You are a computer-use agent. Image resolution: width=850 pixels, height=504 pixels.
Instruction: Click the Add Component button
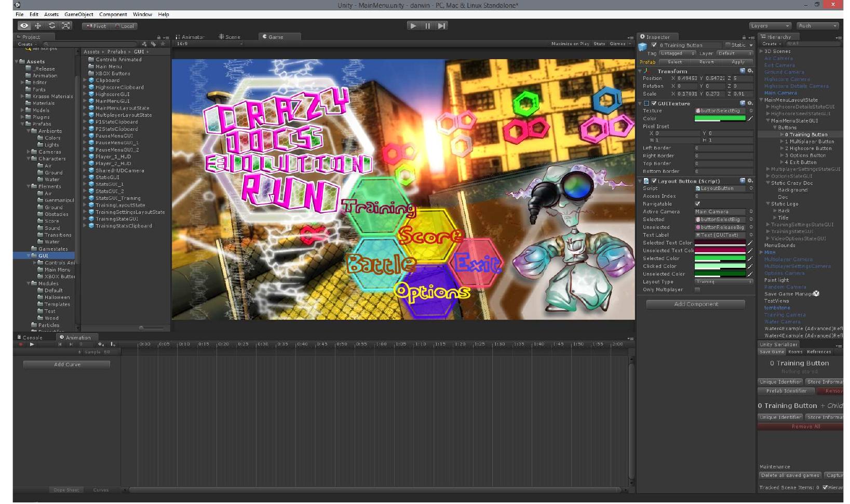(x=696, y=304)
